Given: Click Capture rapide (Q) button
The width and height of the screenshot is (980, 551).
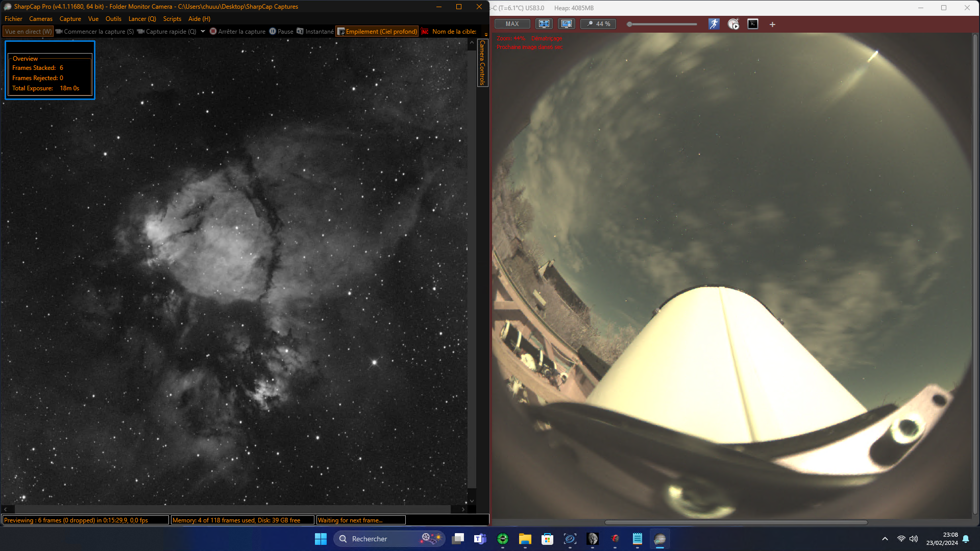Looking at the screenshot, I should pyautogui.click(x=167, y=32).
